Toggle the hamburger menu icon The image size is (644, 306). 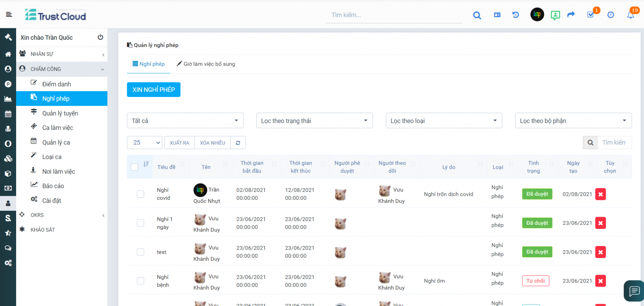tap(9, 14)
